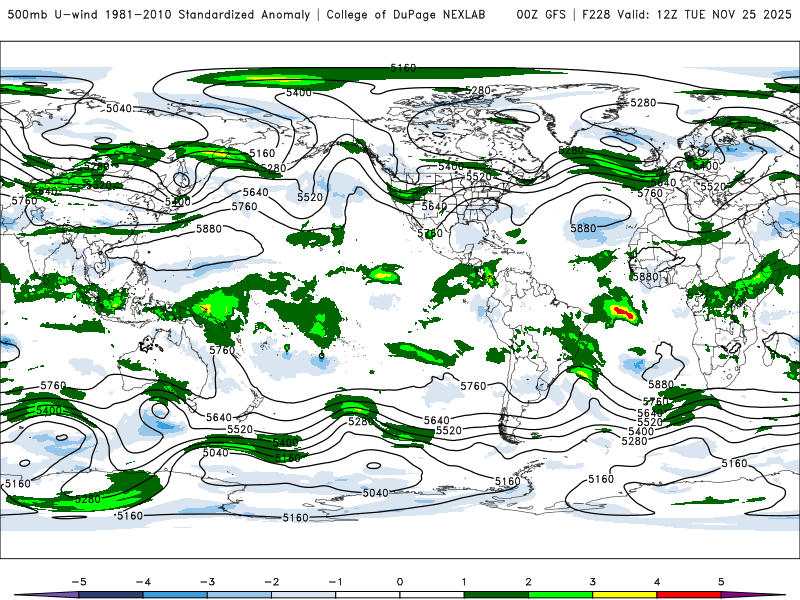Click the colorbar tick label "0"
Screen dimensions: 800x600
[x=399, y=582]
